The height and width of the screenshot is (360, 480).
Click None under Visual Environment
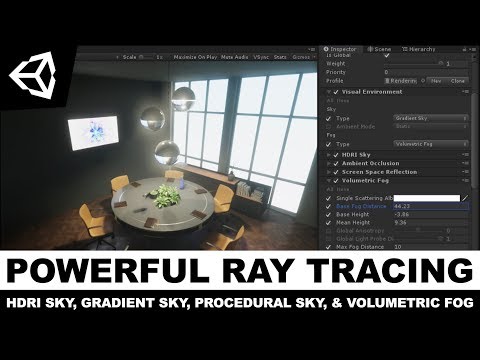343,100
